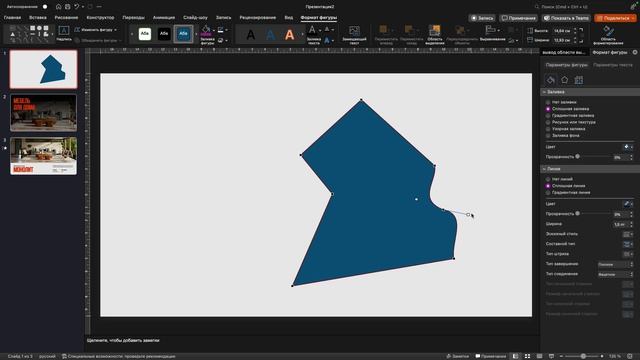Open the 'Тип завершения' dropdown
The height and width of the screenshot is (360, 640).
coord(615,264)
